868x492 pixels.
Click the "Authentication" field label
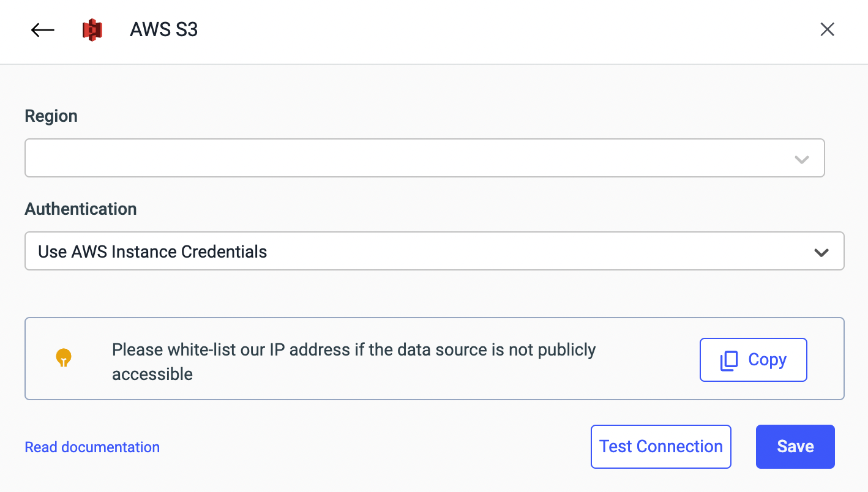[x=80, y=209]
